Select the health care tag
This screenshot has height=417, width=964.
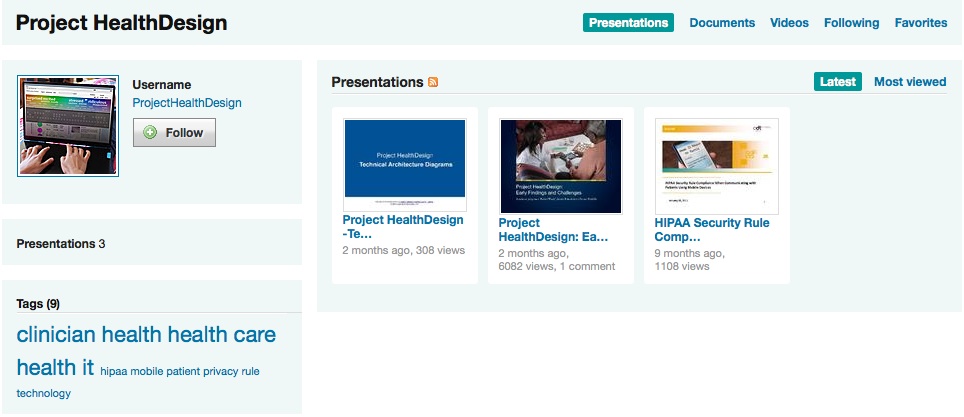point(221,335)
